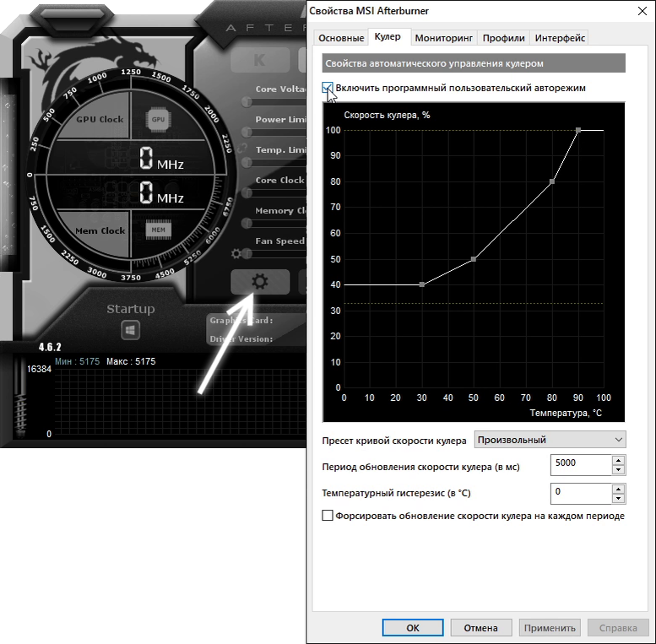This screenshot has width=656, height=644.
Task: Click the Применить button
Action: [550, 628]
